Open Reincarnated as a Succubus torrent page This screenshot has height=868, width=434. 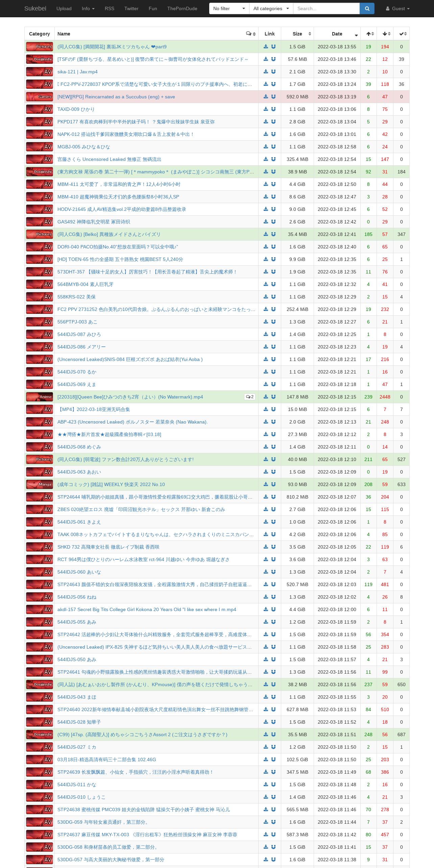[x=116, y=97]
